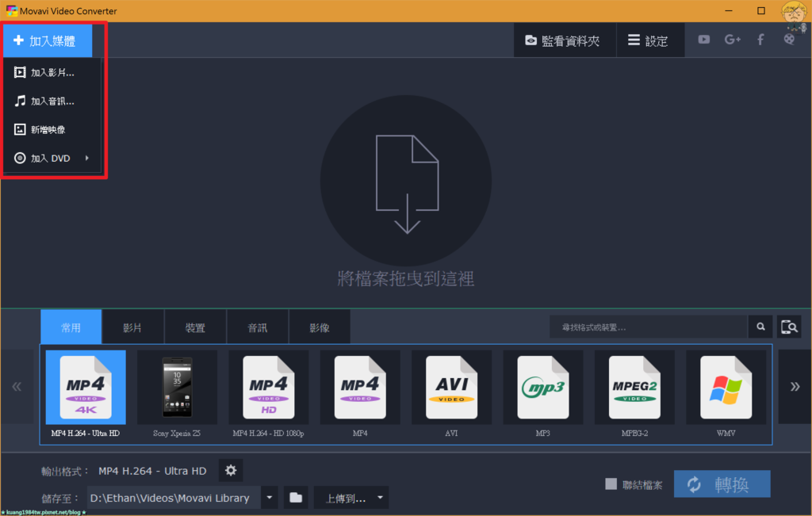The image size is (812, 516).
Task: Switch to the 音訊 audio tab
Action: pyautogui.click(x=258, y=327)
